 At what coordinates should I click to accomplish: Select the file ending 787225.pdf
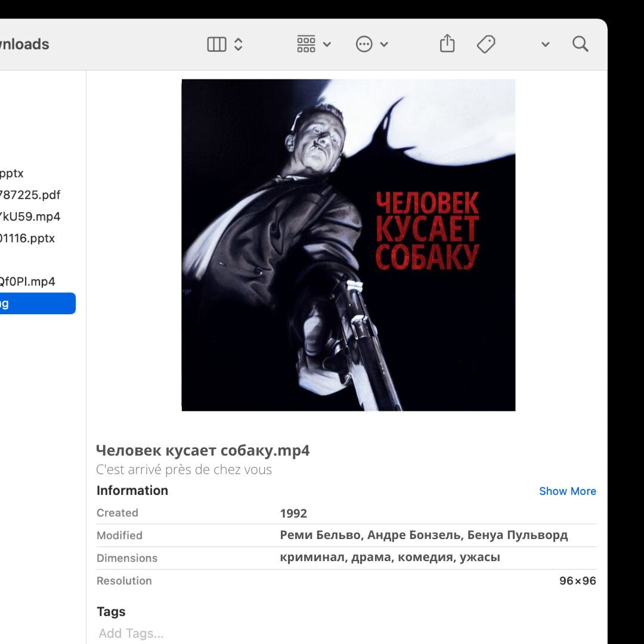click(30, 194)
